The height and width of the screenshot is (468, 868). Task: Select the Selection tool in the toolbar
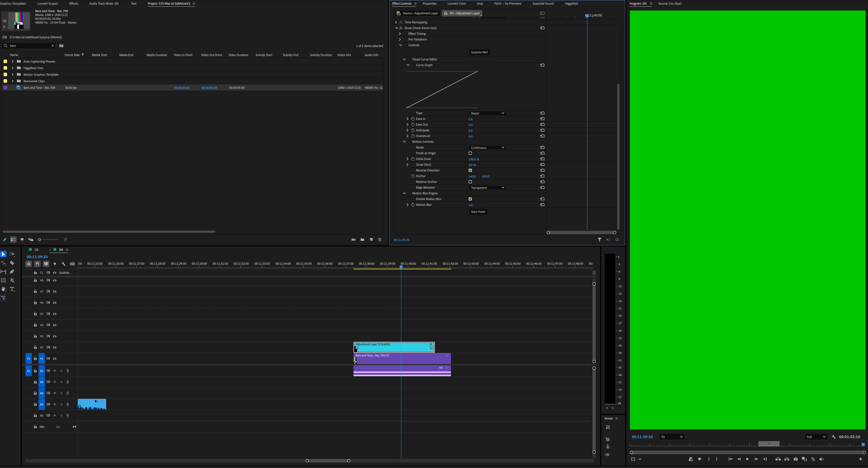click(x=3, y=254)
